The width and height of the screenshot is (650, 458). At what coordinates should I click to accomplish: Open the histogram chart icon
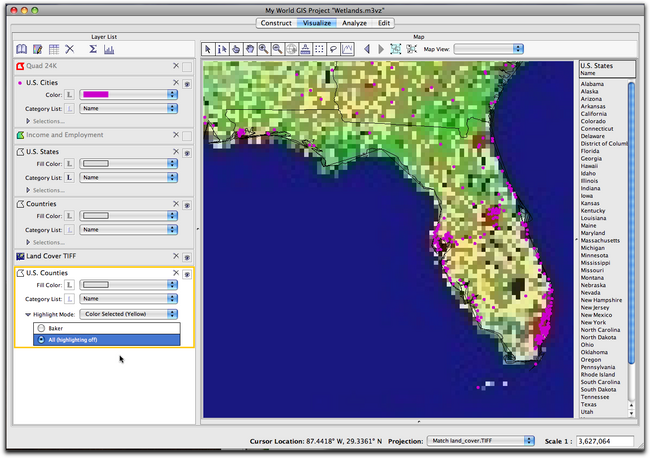(108, 49)
